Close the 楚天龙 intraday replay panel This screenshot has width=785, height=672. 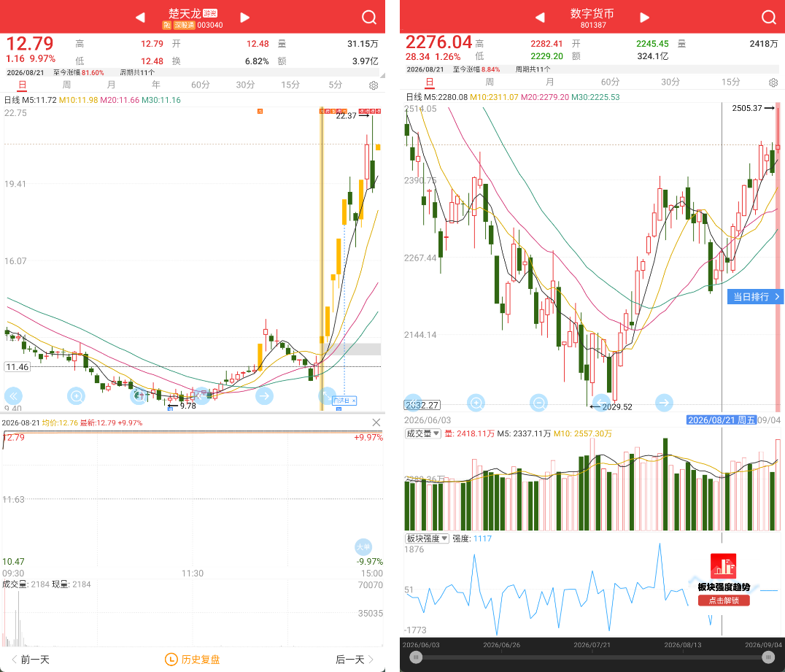(376, 422)
